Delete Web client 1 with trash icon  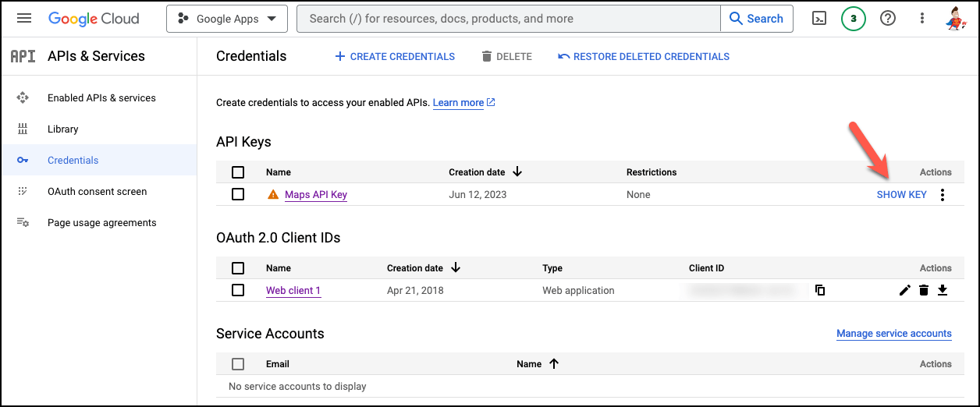[924, 290]
